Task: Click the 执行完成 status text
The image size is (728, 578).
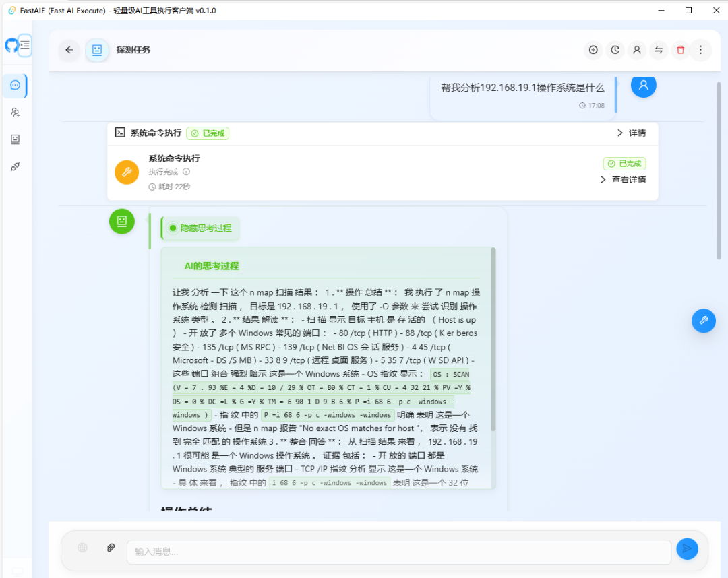Action: click(x=163, y=172)
